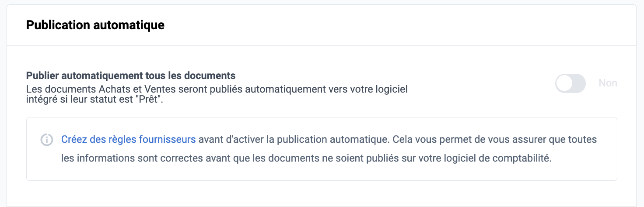Screen dimensions: 644x207
Task: Click the 'Non' label beside the toggle
Action: 608,83
